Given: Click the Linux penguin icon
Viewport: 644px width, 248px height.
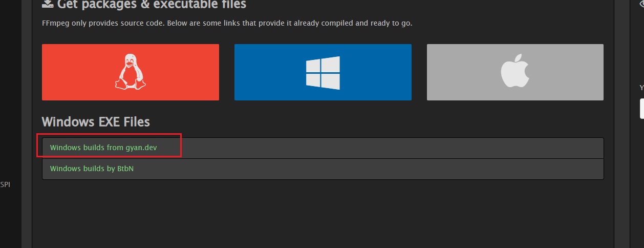Looking at the screenshot, I should 130,72.
